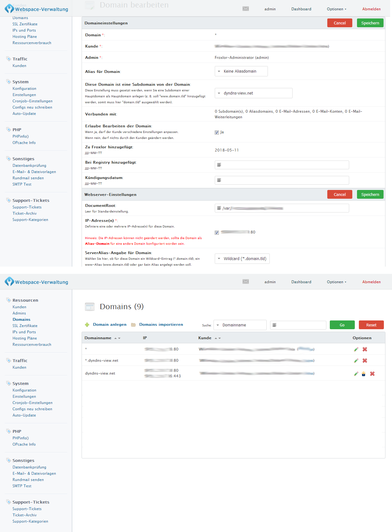
Task: Open Cronjob-Einstellungen in list page sidebar
Action: (x=33, y=403)
